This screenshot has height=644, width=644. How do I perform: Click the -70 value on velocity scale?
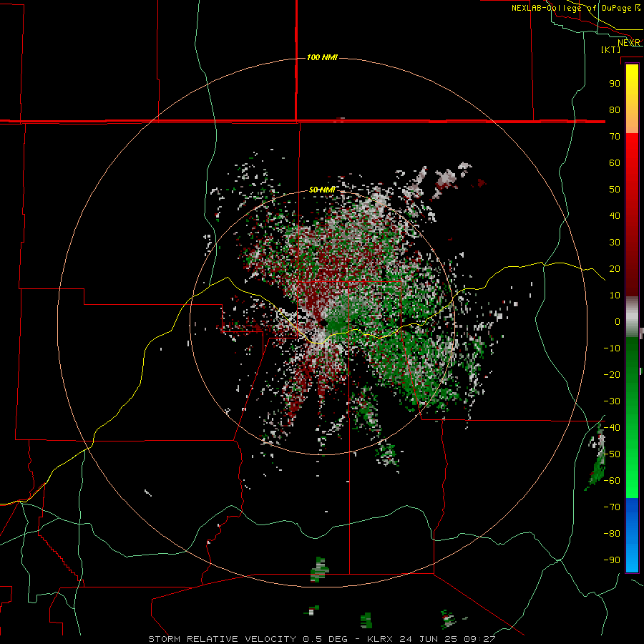click(612, 507)
